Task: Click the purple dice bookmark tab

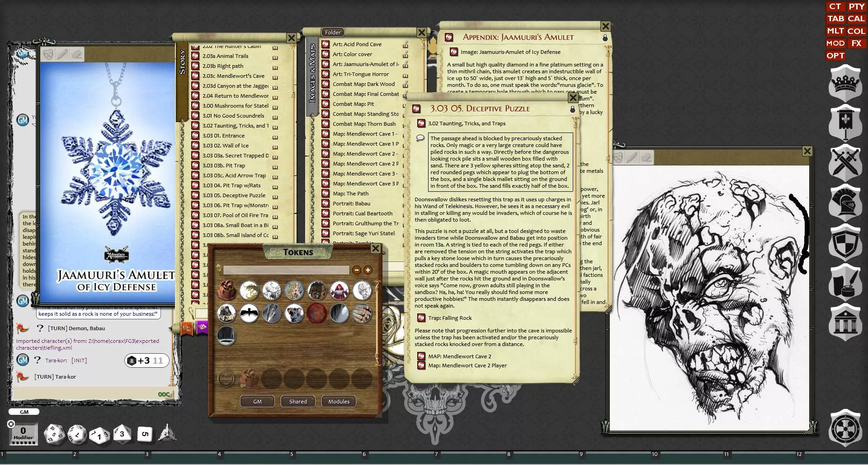Action: click(202, 327)
